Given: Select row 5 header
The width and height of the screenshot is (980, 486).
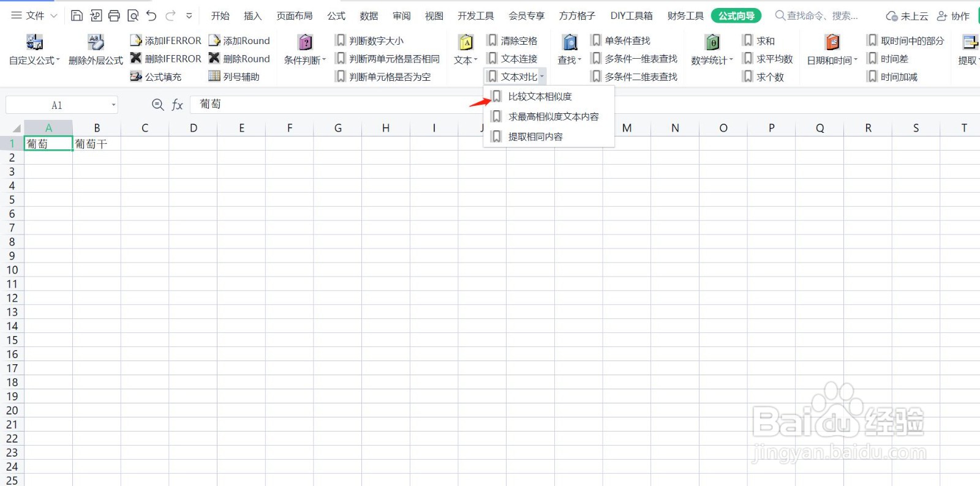Looking at the screenshot, I should coord(12,200).
